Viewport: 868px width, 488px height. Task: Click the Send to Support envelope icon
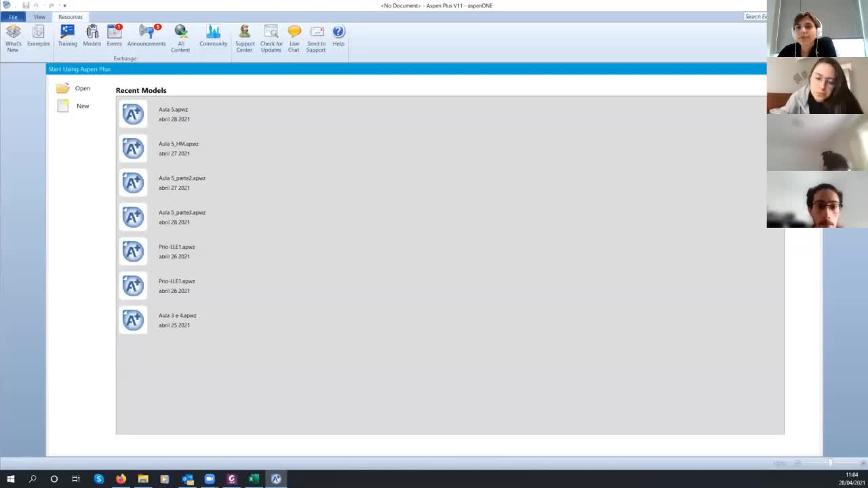click(x=316, y=38)
